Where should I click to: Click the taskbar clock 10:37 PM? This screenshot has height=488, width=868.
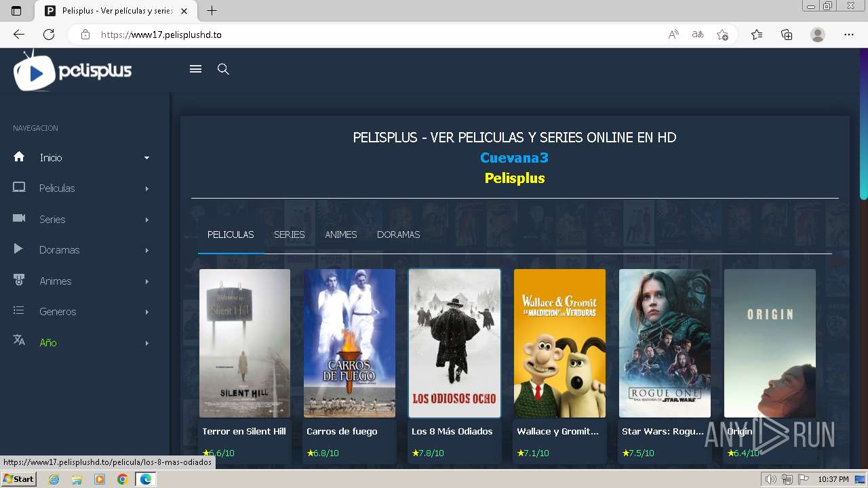pos(833,479)
